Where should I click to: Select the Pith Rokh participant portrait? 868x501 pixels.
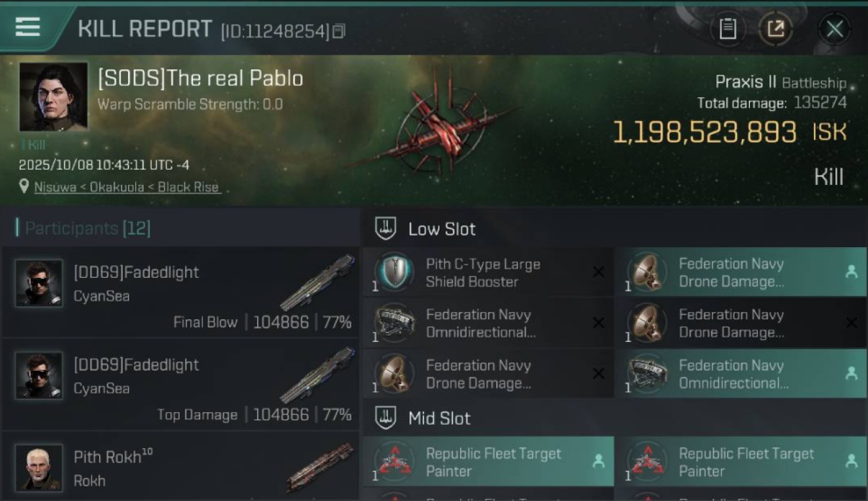tap(39, 468)
